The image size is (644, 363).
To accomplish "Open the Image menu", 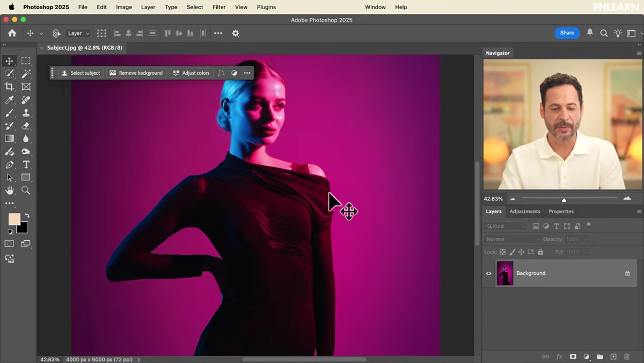I will point(124,7).
